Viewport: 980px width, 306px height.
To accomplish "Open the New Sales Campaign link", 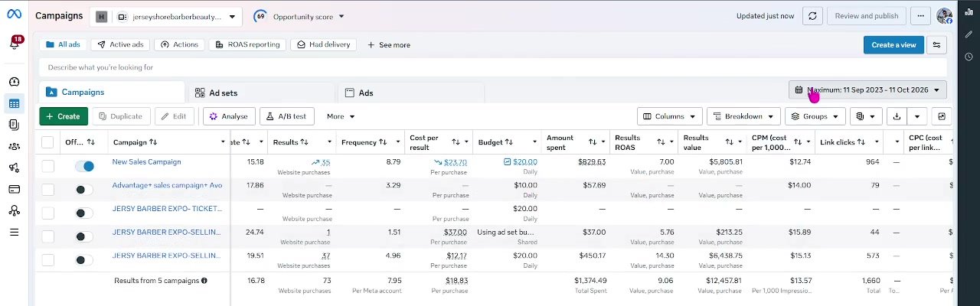I will (147, 161).
